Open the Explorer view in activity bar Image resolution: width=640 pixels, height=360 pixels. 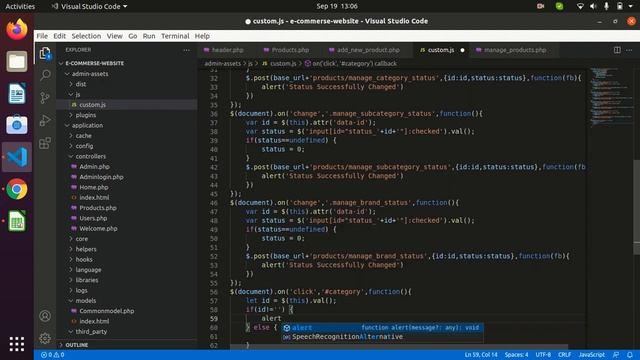(45, 53)
